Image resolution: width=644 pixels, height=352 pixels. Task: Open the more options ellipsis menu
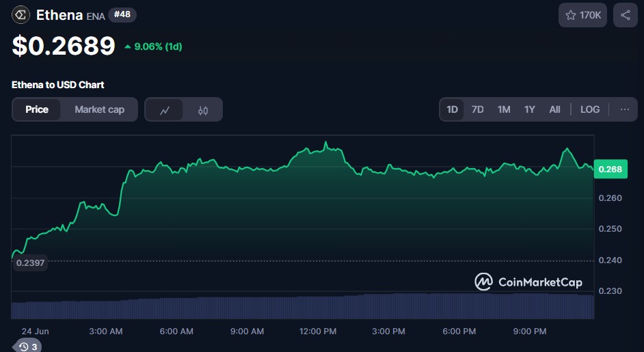tap(625, 109)
